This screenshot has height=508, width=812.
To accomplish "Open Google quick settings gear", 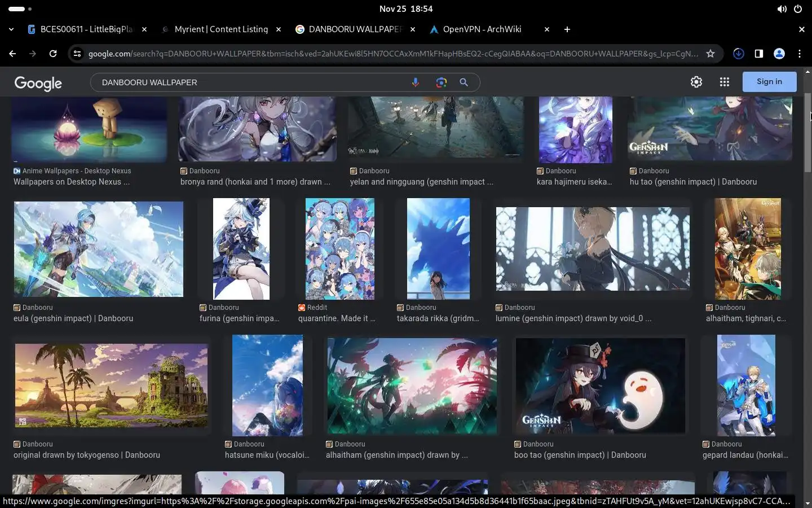I will (696, 82).
